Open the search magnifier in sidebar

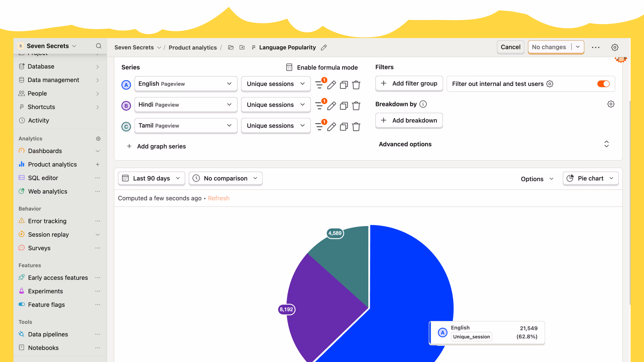99,46
